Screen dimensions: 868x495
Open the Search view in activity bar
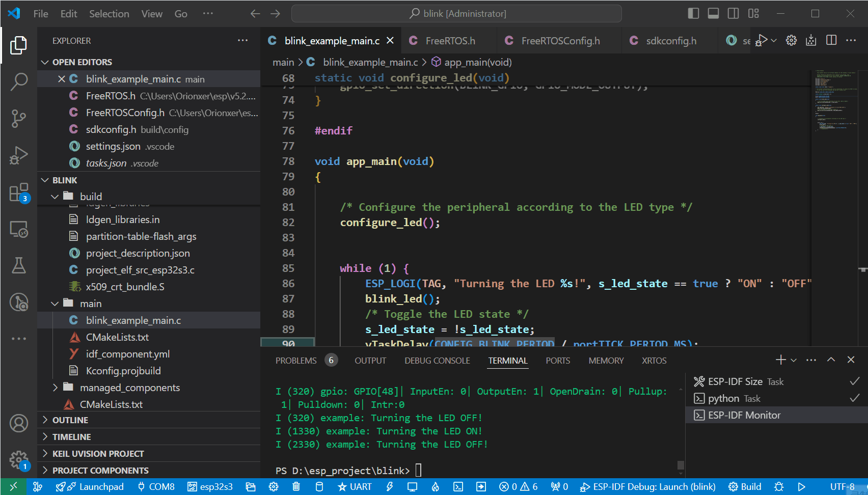coord(19,81)
